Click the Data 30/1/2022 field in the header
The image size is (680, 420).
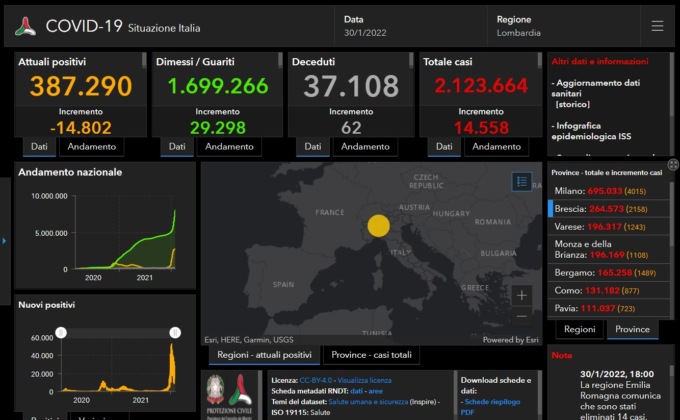(411, 26)
